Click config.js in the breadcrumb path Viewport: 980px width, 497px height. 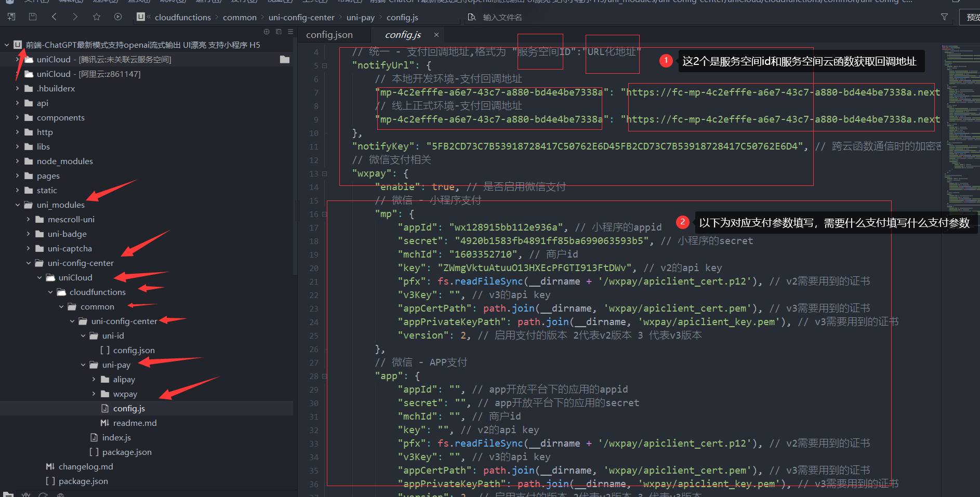(x=402, y=18)
